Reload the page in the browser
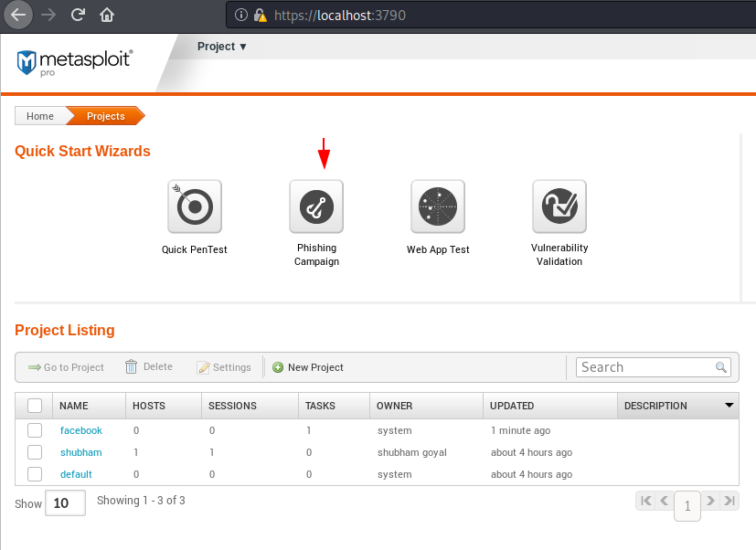Viewport: 756px width, 550px height. click(x=78, y=15)
